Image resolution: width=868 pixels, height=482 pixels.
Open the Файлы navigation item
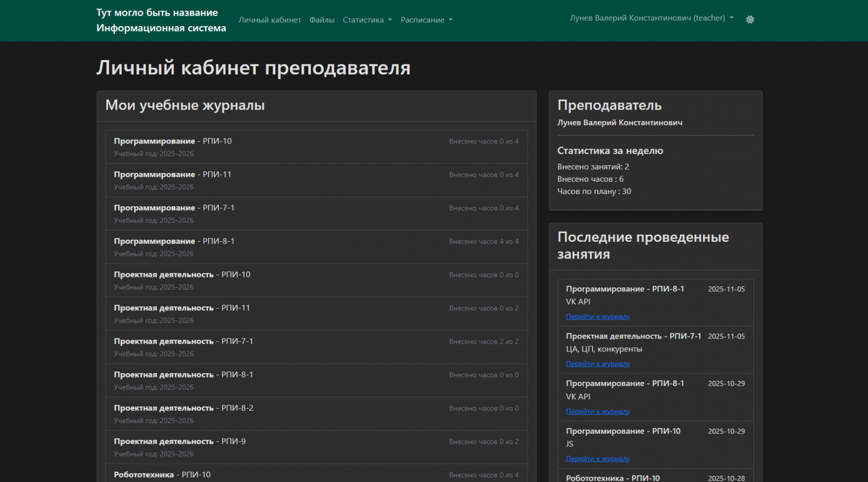(x=322, y=19)
